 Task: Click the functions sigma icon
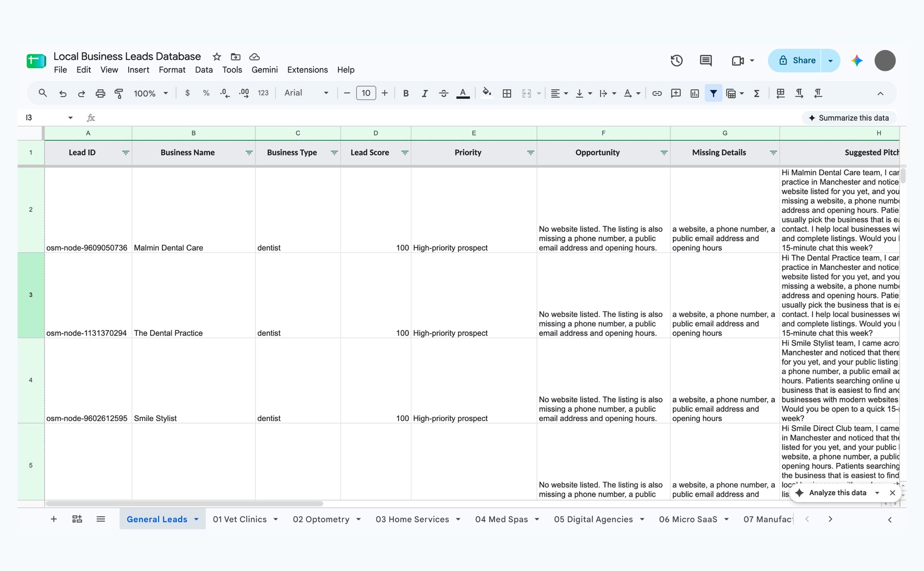click(x=756, y=93)
